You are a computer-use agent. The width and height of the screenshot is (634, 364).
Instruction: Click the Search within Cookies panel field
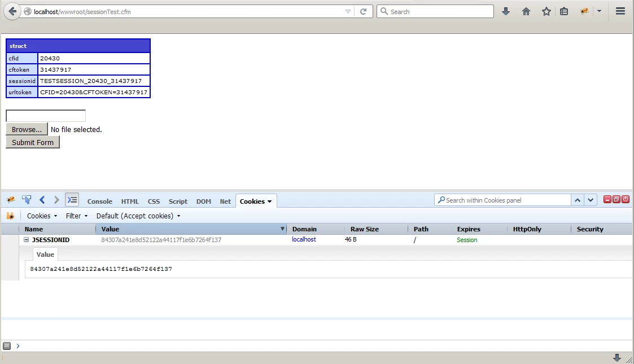pos(502,200)
